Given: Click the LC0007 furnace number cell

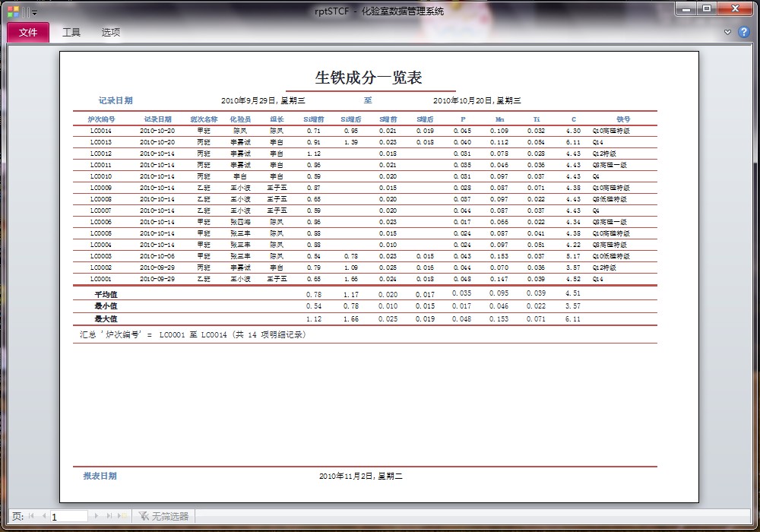Looking at the screenshot, I should [x=101, y=211].
